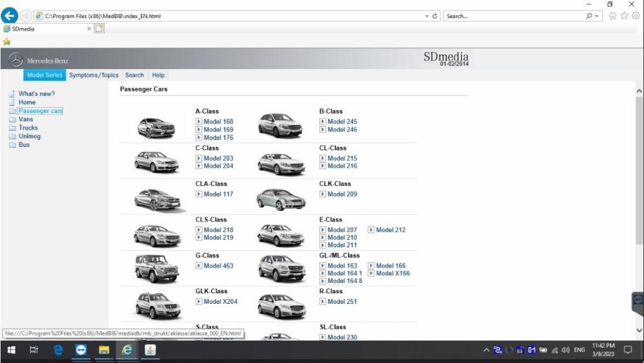This screenshot has height=363, width=644.
Task: Click arrow icon beside Model 251
Action: coord(323,301)
